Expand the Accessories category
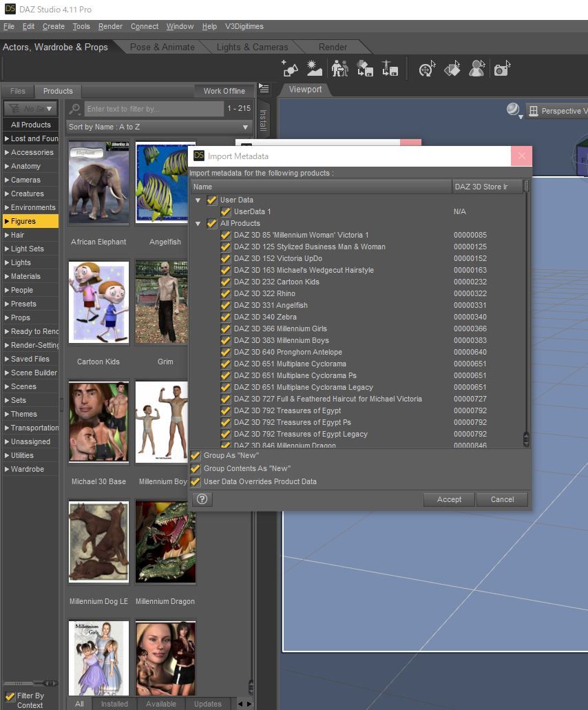Viewport: 588px width, 710px height. pos(7,152)
